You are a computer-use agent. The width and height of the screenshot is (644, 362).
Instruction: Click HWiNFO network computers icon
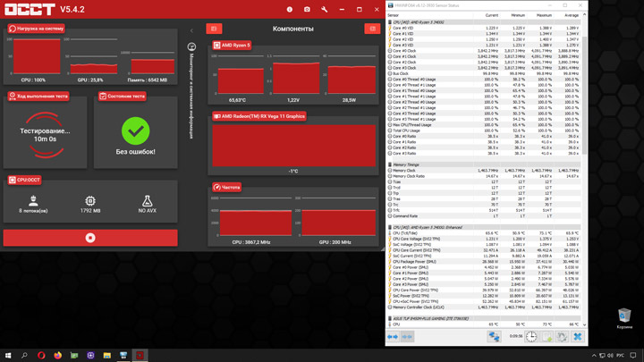(x=494, y=337)
